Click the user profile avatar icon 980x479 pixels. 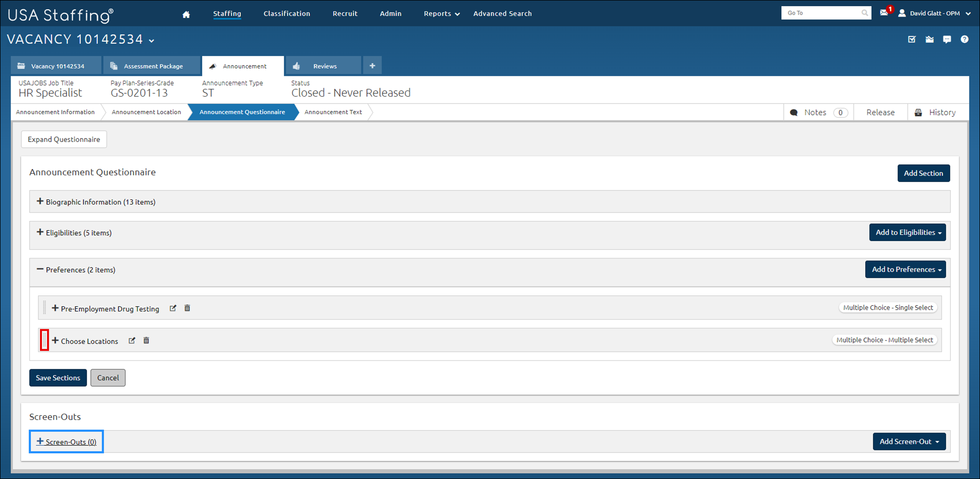[902, 13]
